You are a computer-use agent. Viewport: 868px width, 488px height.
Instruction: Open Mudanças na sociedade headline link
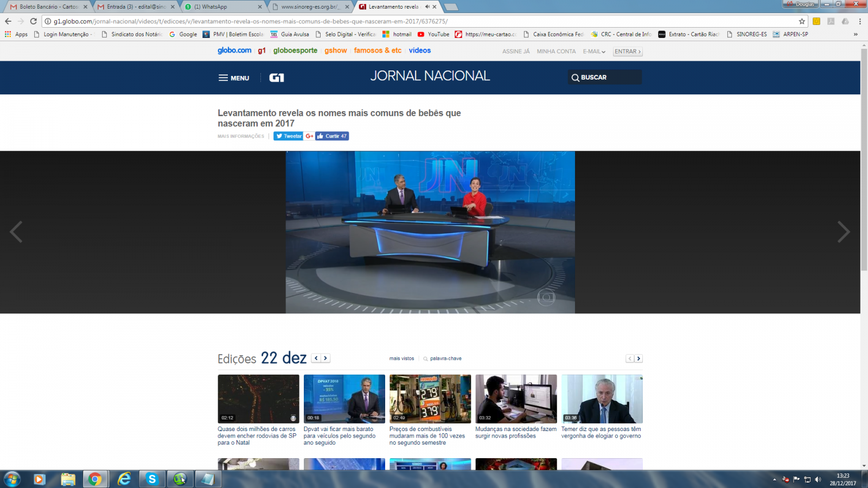(516, 432)
